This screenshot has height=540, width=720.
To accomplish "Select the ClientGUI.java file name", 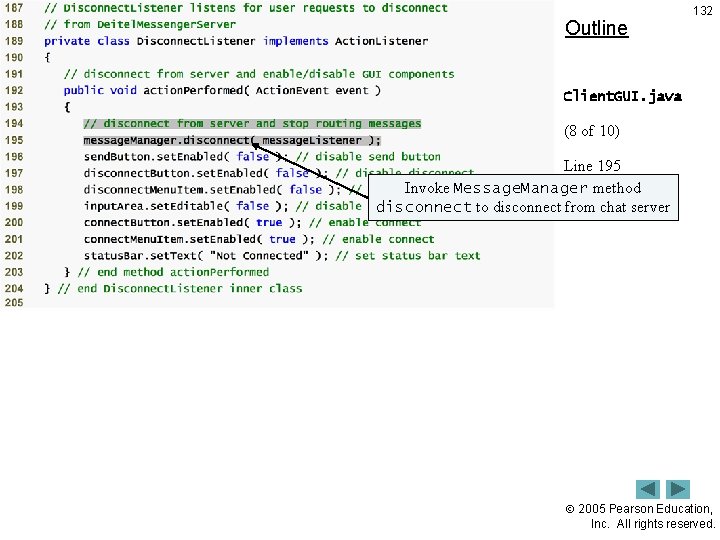I will (622, 96).
